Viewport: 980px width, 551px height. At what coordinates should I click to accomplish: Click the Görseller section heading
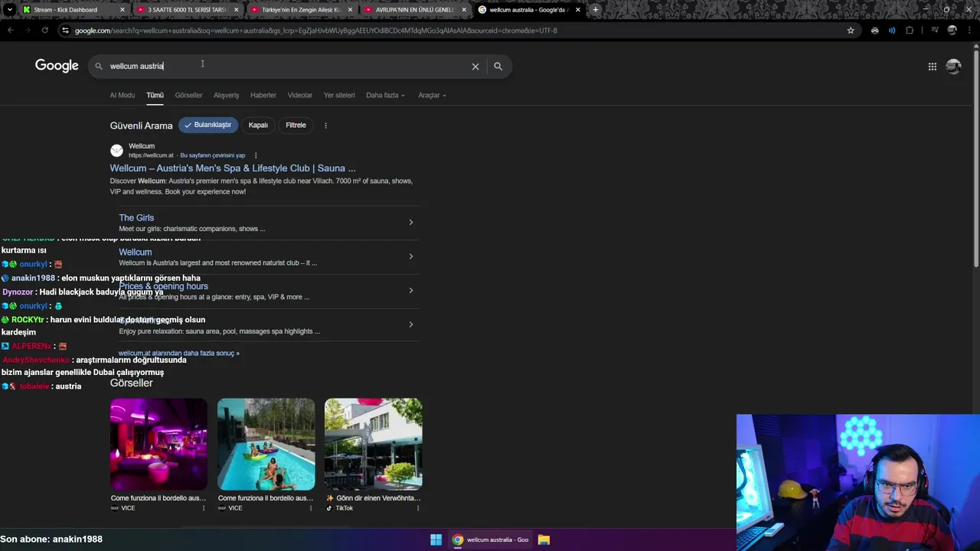(131, 383)
